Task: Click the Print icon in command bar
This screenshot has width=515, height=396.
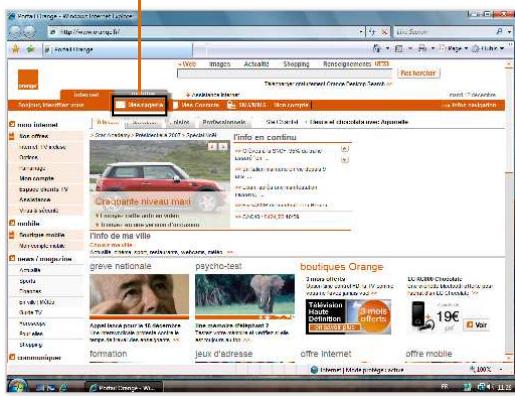Action: [x=422, y=49]
